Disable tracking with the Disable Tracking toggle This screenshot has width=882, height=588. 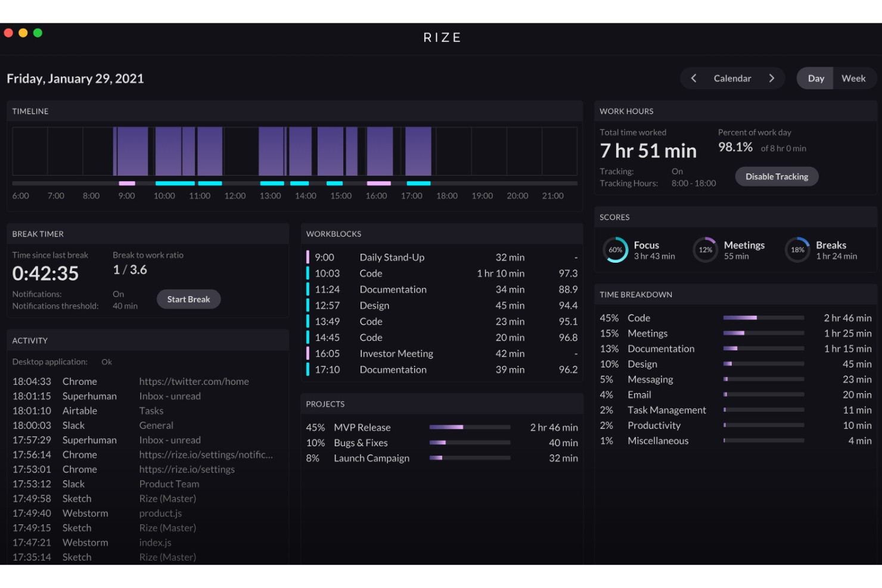pos(777,176)
